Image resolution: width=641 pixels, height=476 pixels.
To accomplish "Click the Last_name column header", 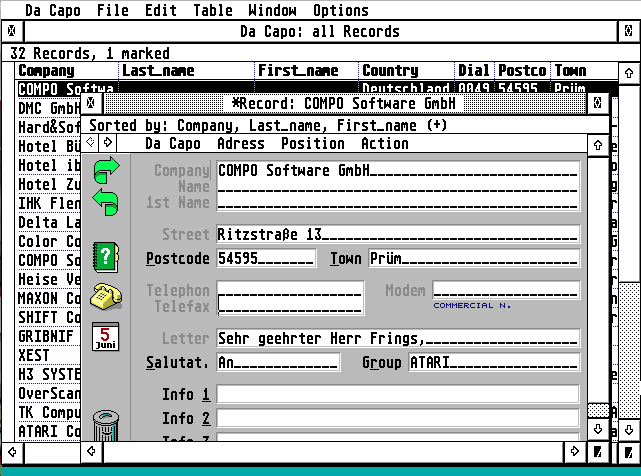I will click(x=187, y=71).
